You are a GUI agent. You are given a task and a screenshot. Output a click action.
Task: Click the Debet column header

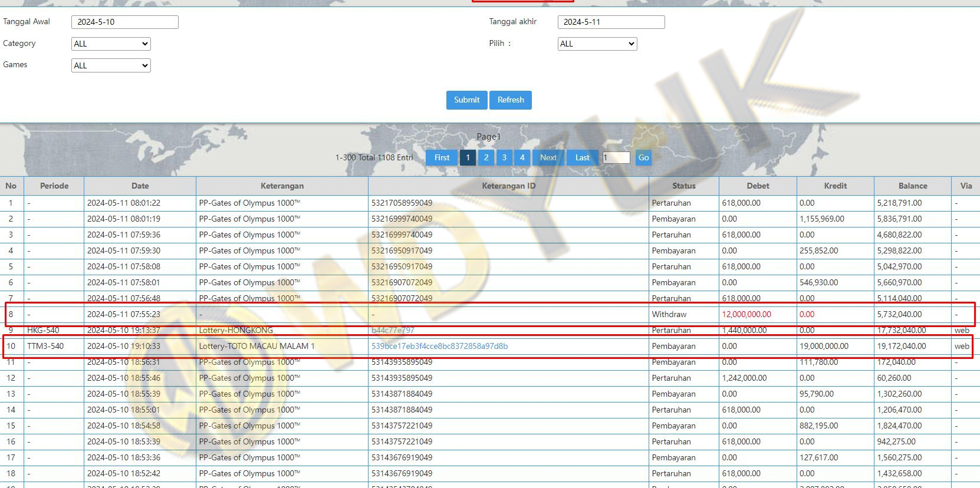758,186
